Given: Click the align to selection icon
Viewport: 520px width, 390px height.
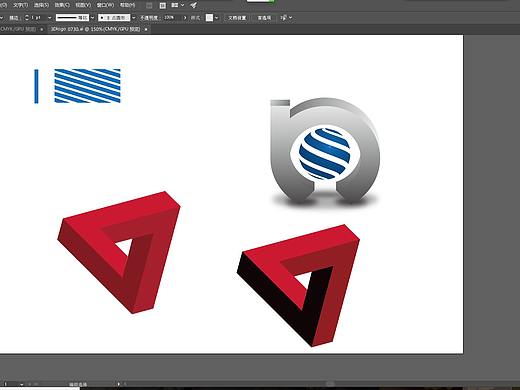Looking at the screenshot, I should (x=283, y=17).
